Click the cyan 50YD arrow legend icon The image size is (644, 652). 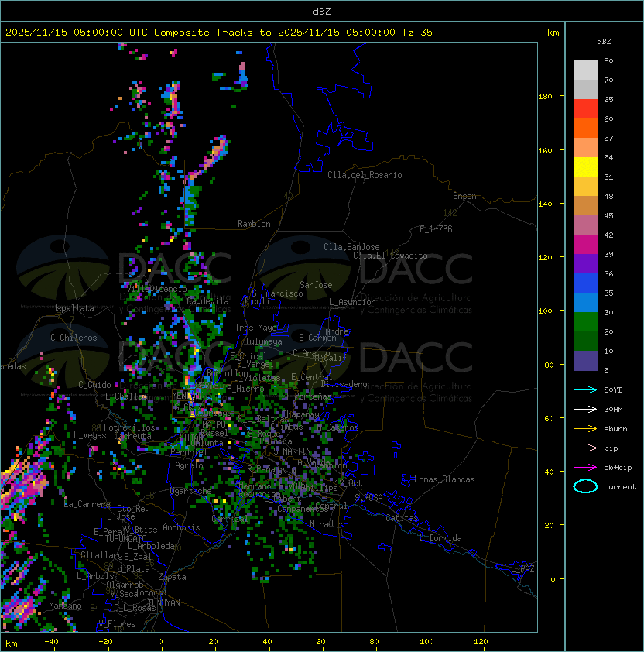[585, 389]
